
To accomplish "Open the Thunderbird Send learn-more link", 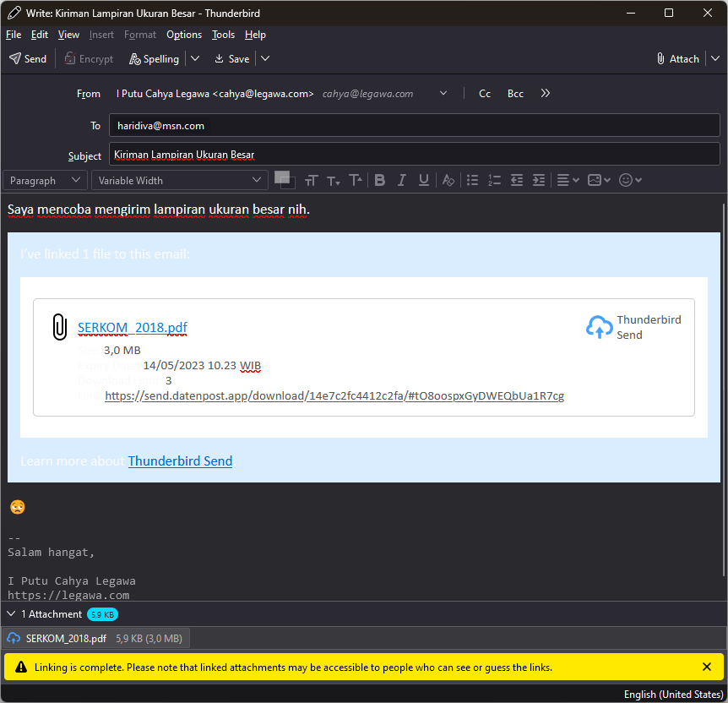I will 180,461.
